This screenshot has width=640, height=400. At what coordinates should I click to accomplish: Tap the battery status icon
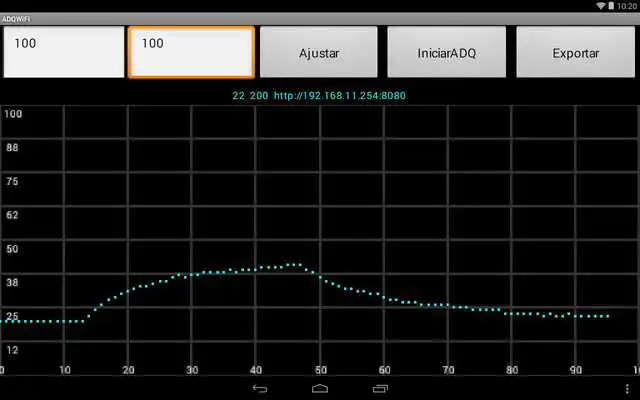coord(611,6)
